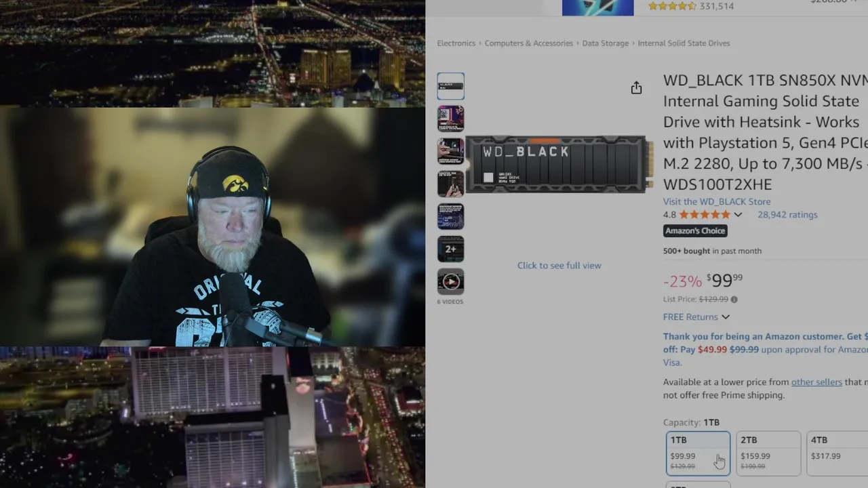Click the sponsored product image at top
Viewport: 868px width, 488px height.
tap(597, 7)
